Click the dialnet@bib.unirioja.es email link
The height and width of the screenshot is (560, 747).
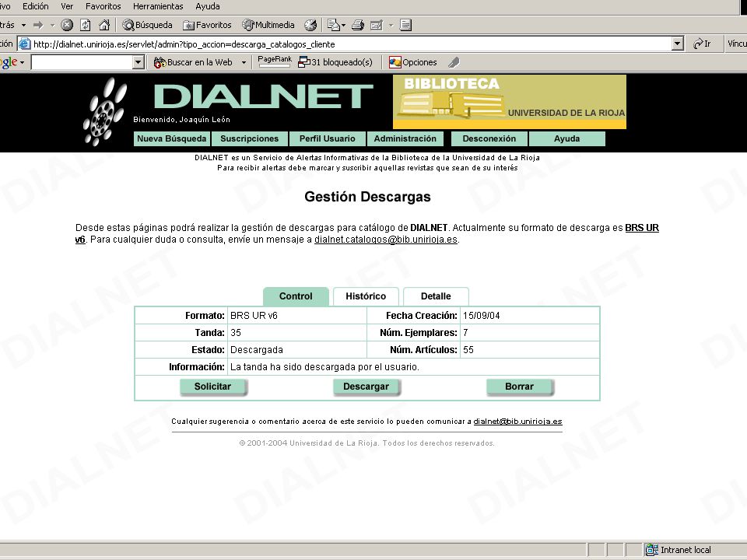(518, 422)
